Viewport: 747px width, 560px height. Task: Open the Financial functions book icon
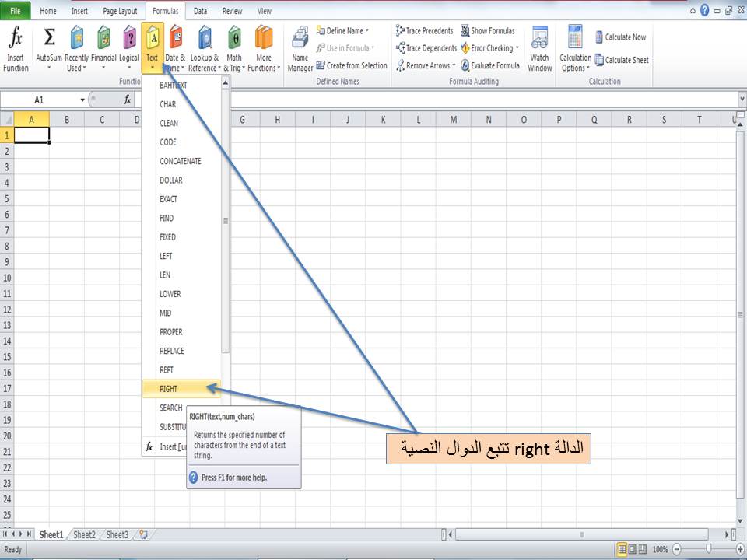[x=103, y=38]
